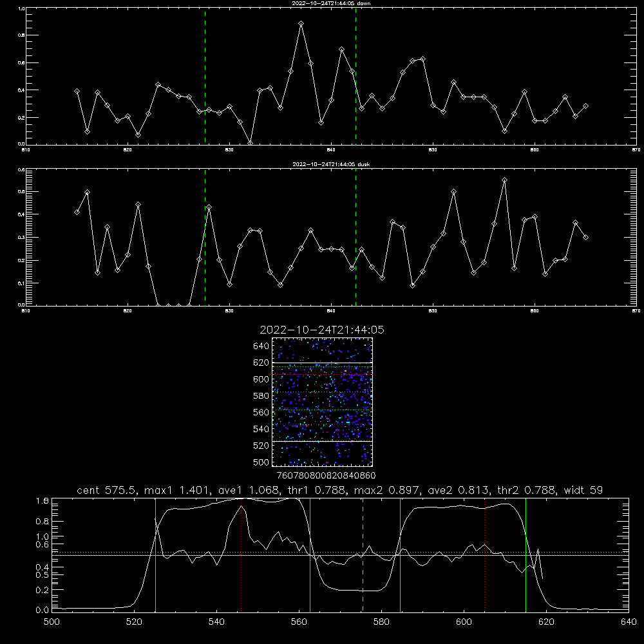This screenshot has width=644, height=644.
Task: Click the dotted horizontal threshold line in bottom plot
Action: tap(341, 552)
